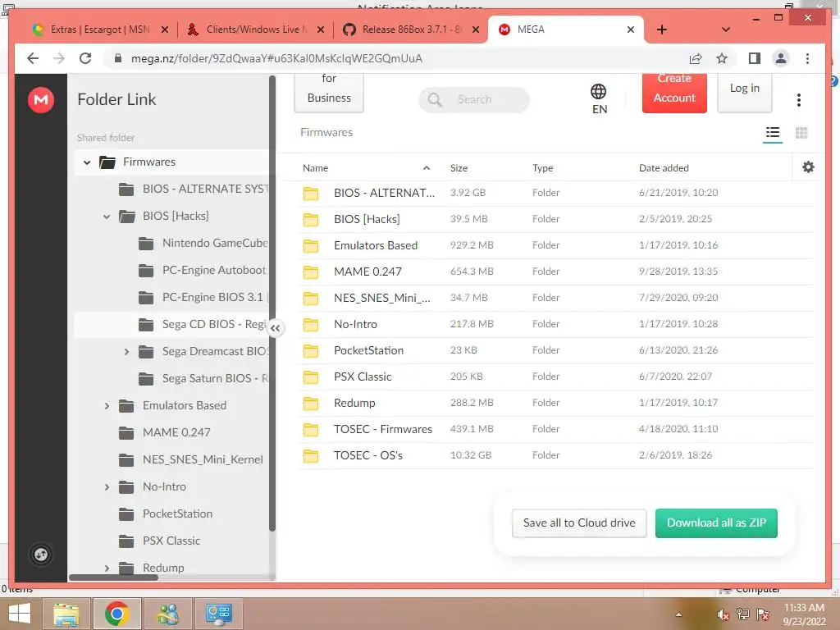Open the Control Panel taskbar icon

point(218,614)
